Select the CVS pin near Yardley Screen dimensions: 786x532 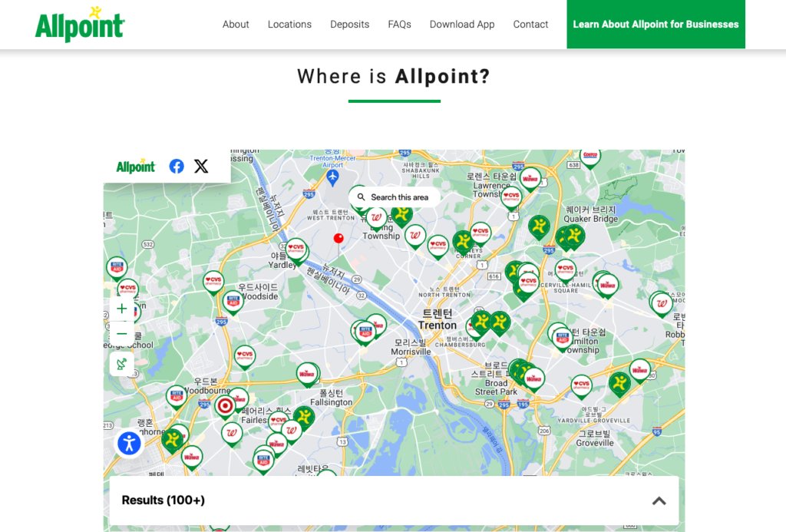296,249
